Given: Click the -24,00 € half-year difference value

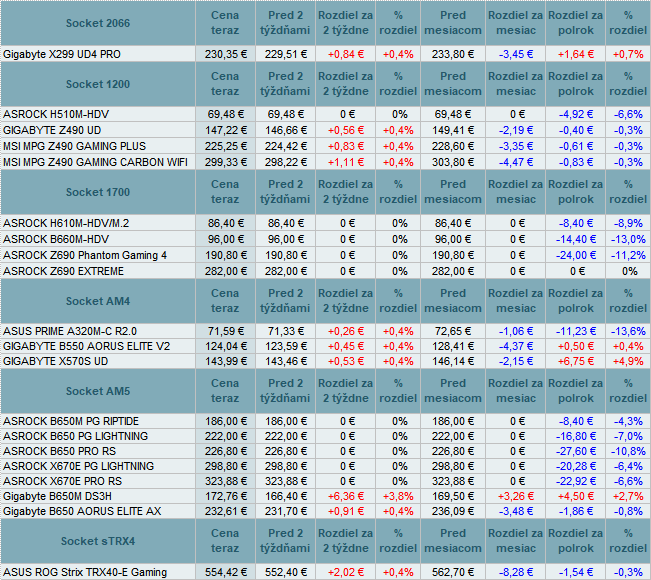Looking at the screenshot, I should pyautogui.click(x=575, y=255).
